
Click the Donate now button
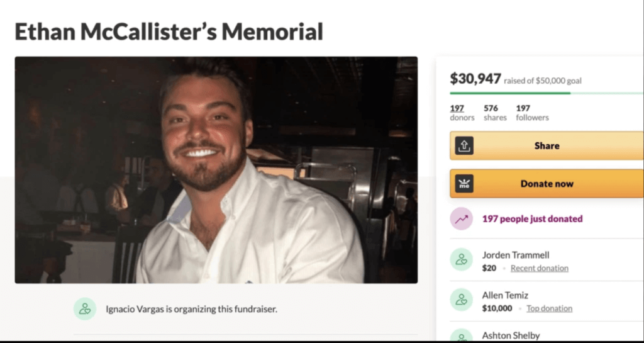coord(547,184)
